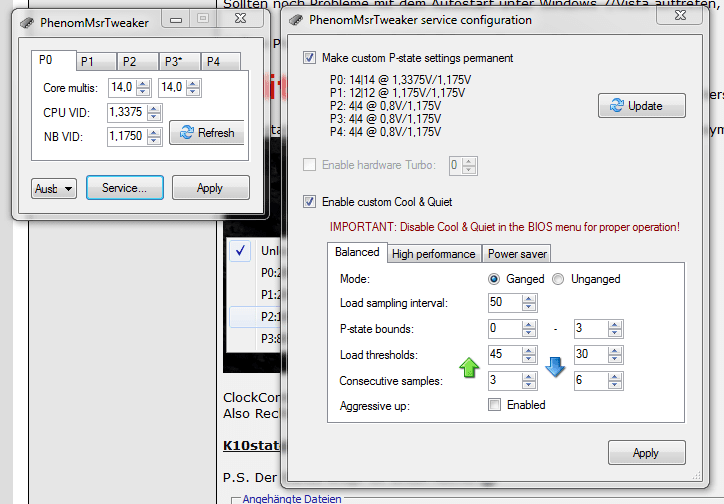Click the K10stat link in background page
This screenshot has width=724, height=504.
click(x=252, y=445)
